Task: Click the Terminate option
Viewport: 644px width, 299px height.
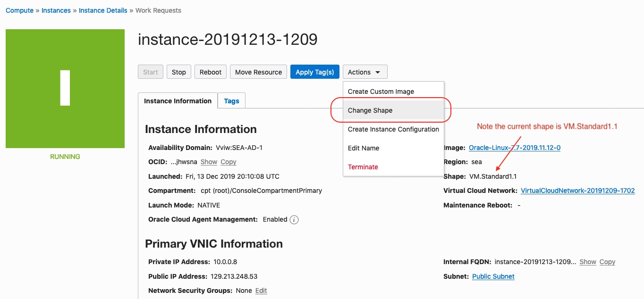Action: (x=362, y=166)
